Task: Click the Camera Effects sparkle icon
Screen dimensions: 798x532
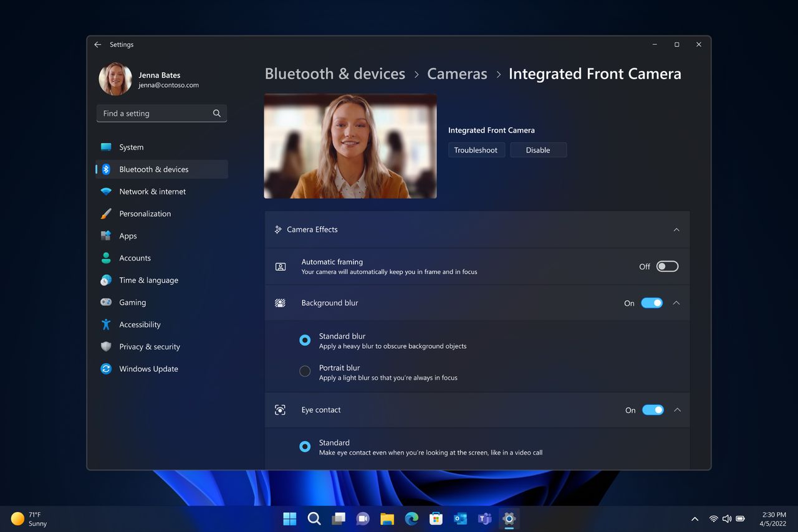Action: click(x=278, y=229)
